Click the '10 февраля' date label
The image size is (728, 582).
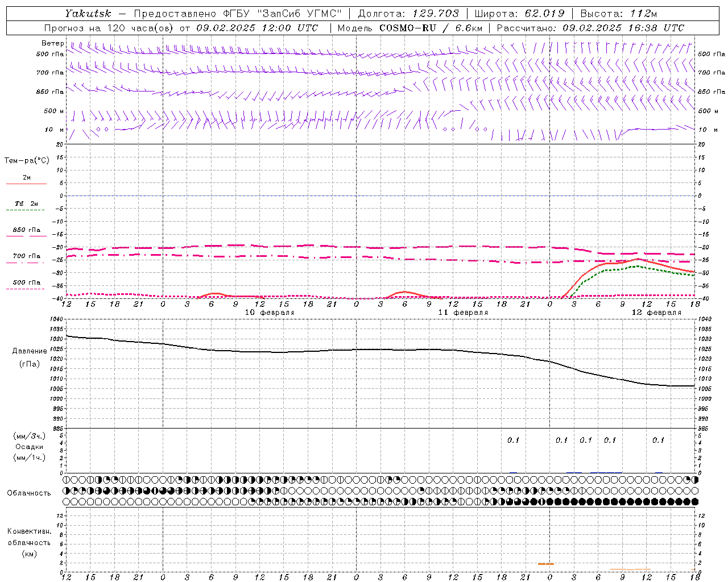coord(269,312)
